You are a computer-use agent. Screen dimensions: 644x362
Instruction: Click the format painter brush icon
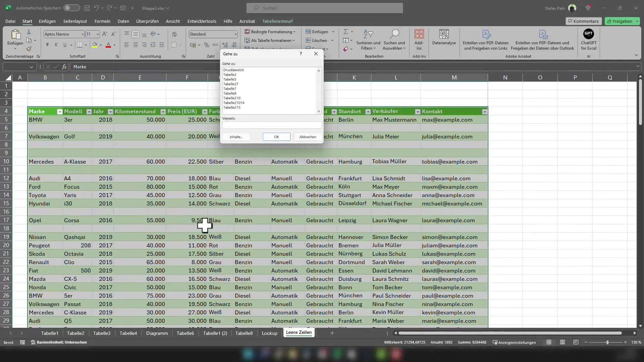coord(29,49)
